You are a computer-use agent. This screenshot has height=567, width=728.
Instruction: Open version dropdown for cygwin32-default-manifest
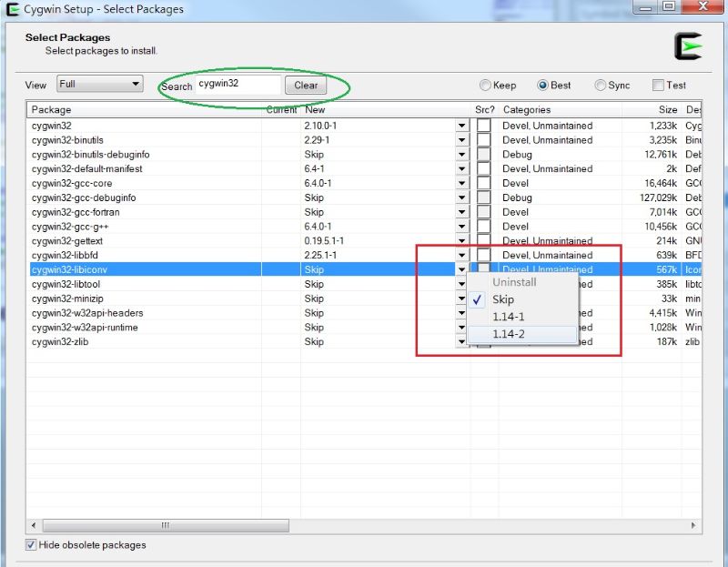tap(461, 168)
